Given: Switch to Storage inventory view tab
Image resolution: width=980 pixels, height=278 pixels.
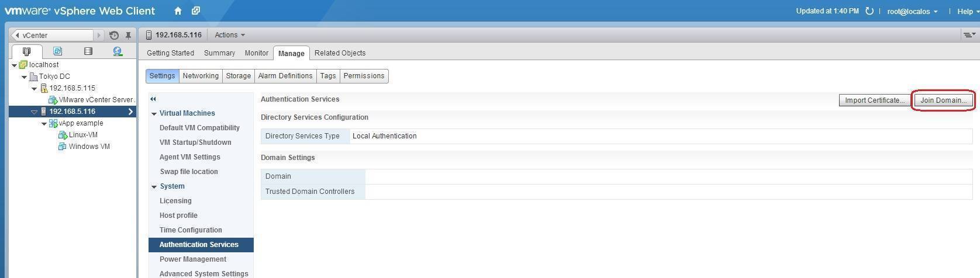Looking at the screenshot, I should (x=88, y=51).
